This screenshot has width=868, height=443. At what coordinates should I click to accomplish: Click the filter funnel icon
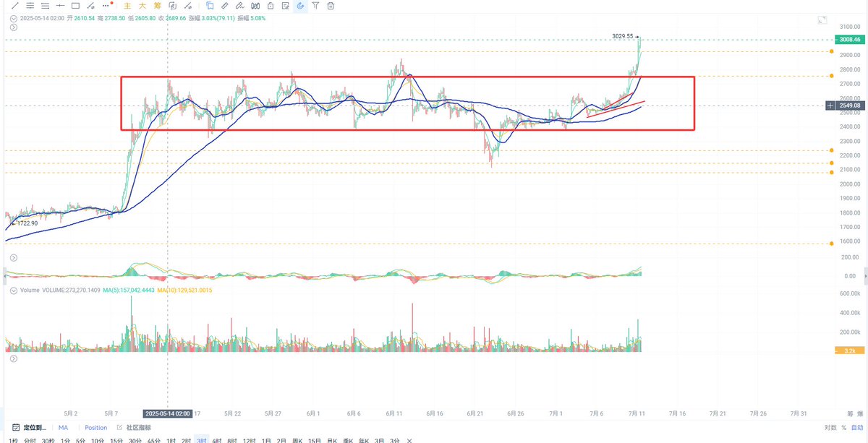[315, 6]
